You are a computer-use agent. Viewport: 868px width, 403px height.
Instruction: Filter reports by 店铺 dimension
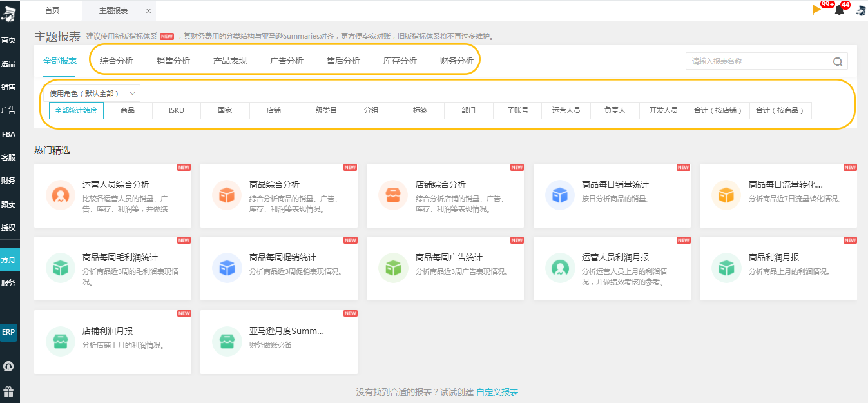point(274,110)
